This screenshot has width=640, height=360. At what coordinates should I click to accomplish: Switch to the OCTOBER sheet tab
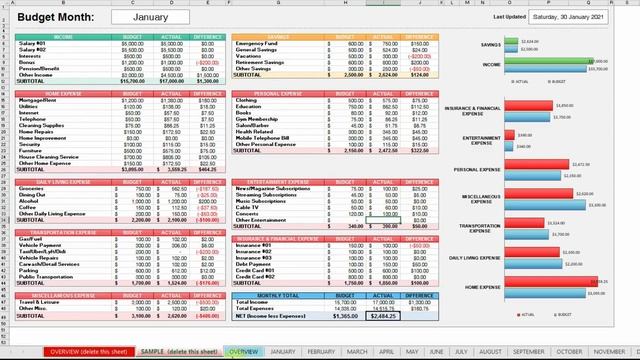(569, 351)
